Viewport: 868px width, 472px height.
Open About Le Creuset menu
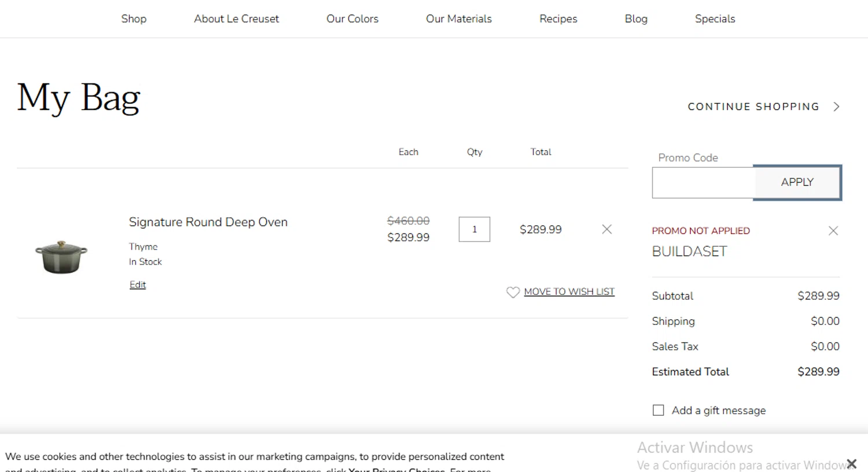pyautogui.click(x=236, y=19)
